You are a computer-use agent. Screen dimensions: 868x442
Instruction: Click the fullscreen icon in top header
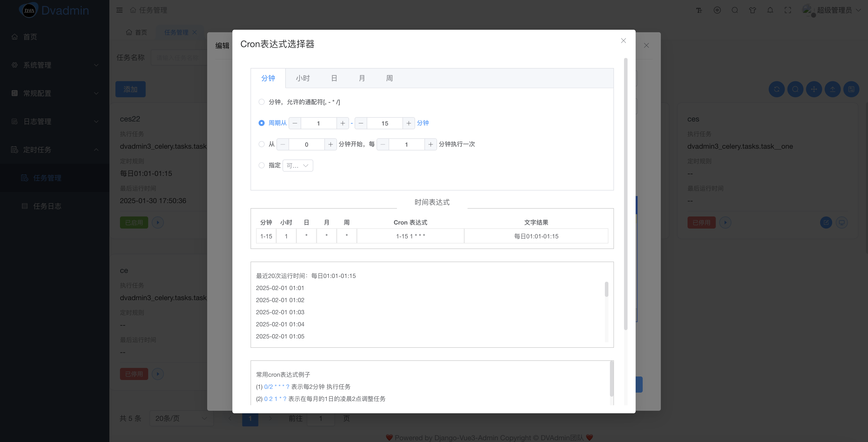click(787, 10)
